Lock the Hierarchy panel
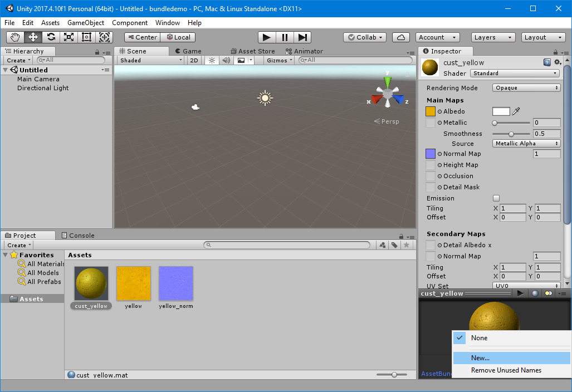 click(x=97, y=52)
